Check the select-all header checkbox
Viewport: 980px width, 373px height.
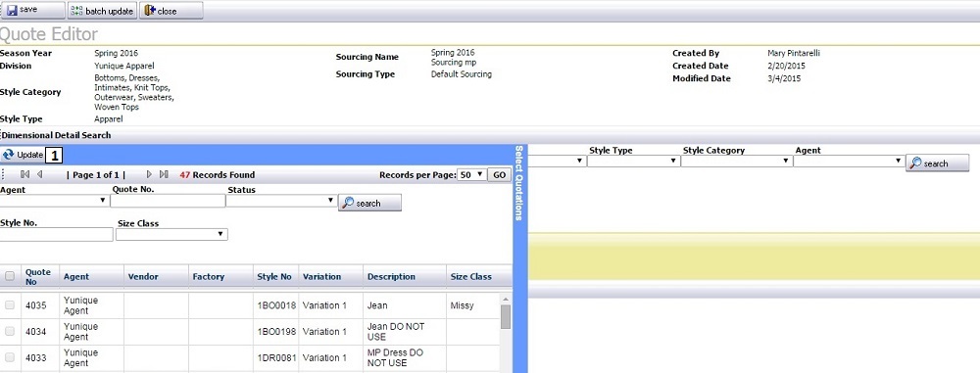point(10,276)
